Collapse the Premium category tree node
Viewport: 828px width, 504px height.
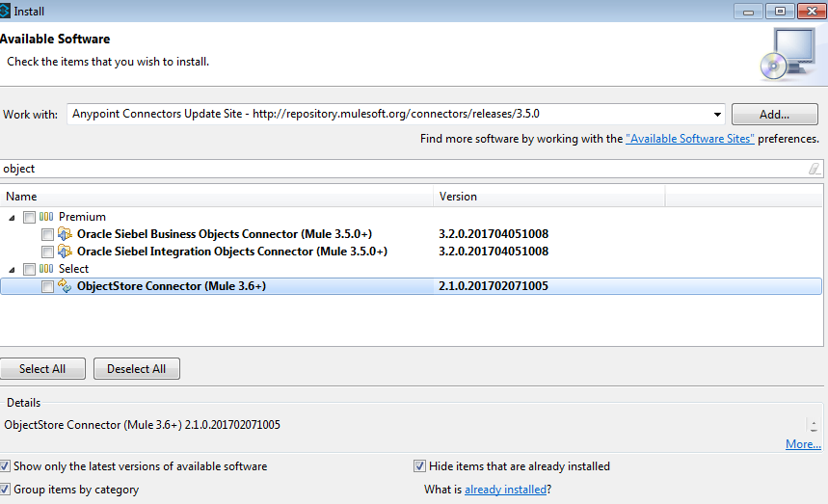12,217
